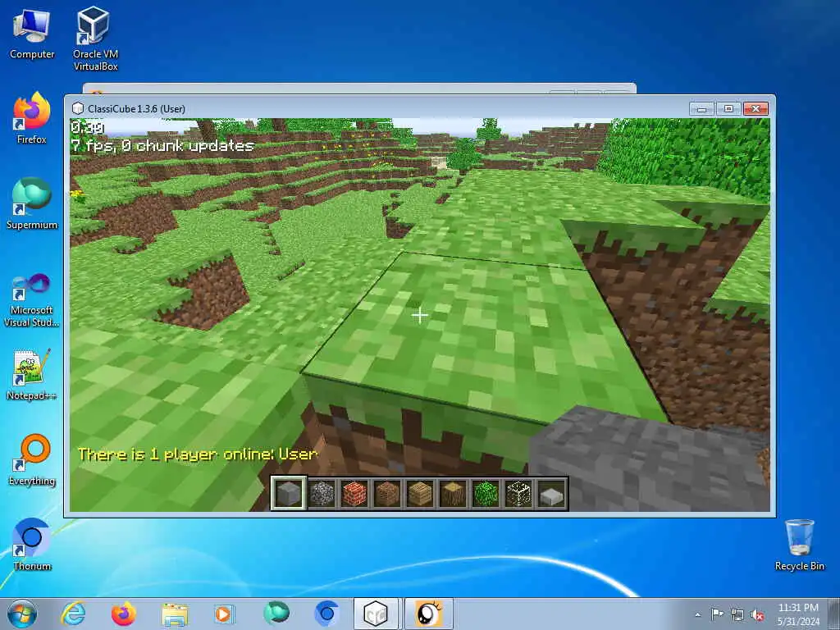Select the log block hotbar slot

pyautogui.click(x=453, y=493)
